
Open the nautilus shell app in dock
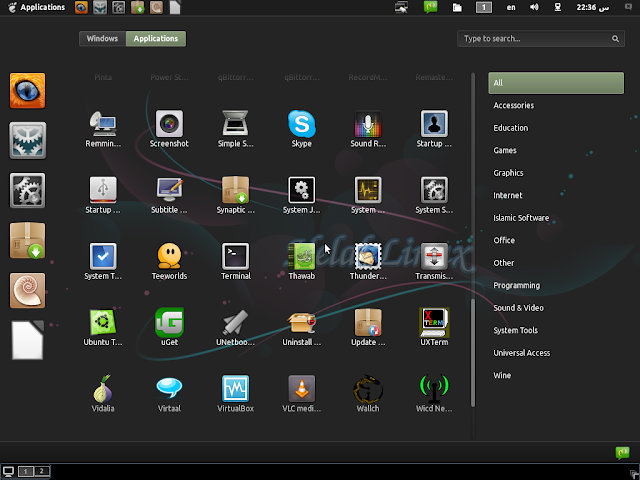click(27, 291)
